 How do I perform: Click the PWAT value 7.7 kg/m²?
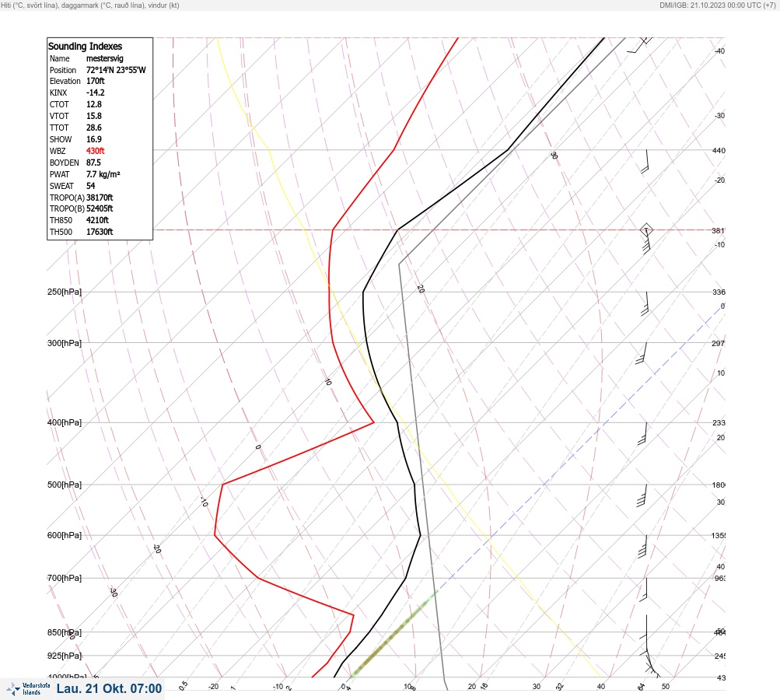(103, 174)
